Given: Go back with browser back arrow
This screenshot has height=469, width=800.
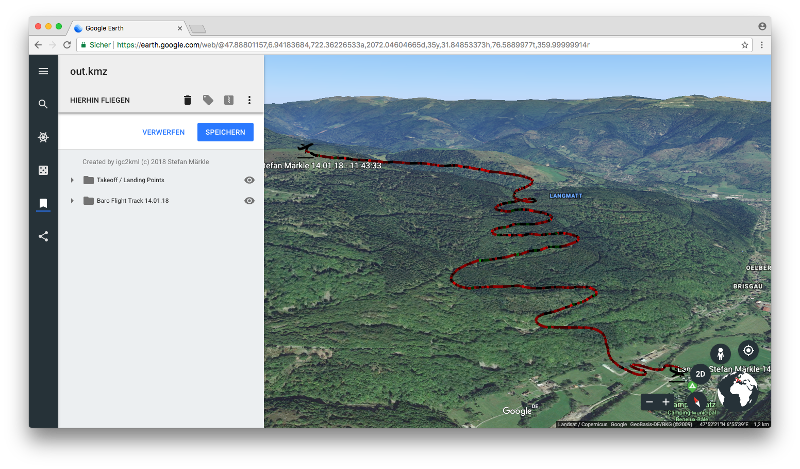Looking at the screenshot, I should (39, 45).
